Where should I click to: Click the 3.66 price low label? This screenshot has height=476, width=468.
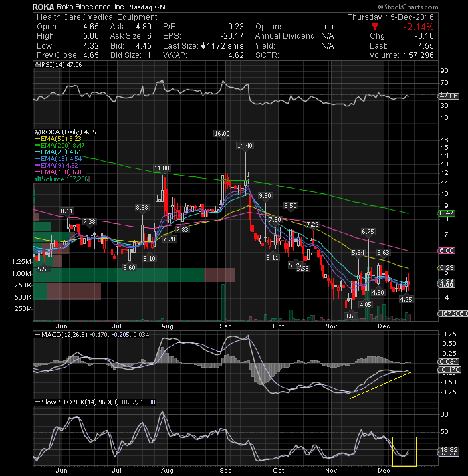(x=350, y=316)
